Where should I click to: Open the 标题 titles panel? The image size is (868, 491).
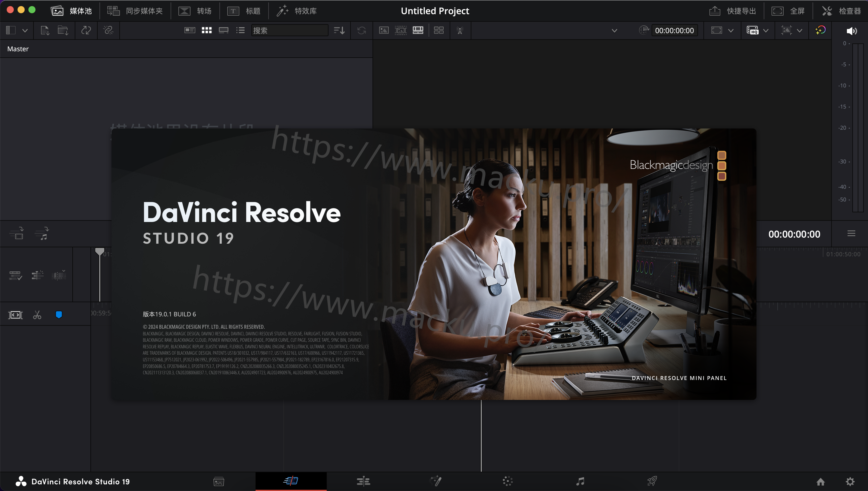click(244, 11)
